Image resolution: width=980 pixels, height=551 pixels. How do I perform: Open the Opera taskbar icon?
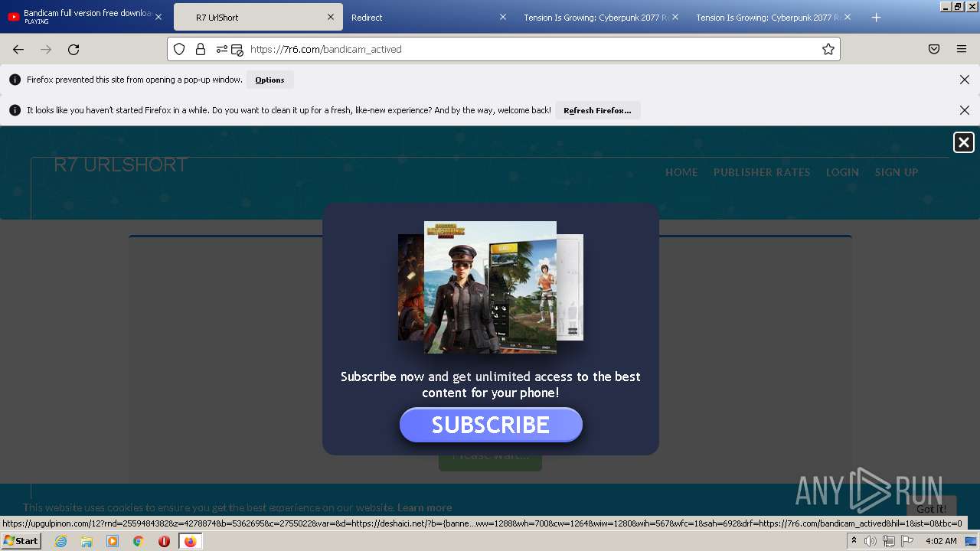tap(164, 541)
